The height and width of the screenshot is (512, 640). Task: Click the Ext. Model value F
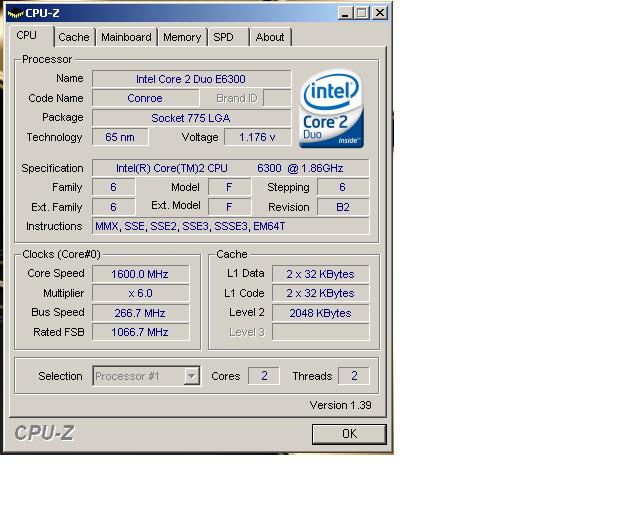pos(229,207)
